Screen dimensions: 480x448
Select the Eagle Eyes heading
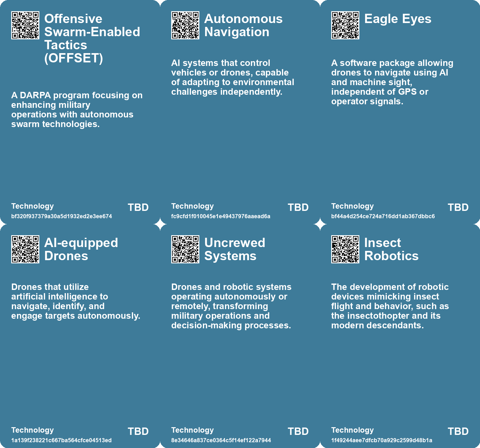397,19
